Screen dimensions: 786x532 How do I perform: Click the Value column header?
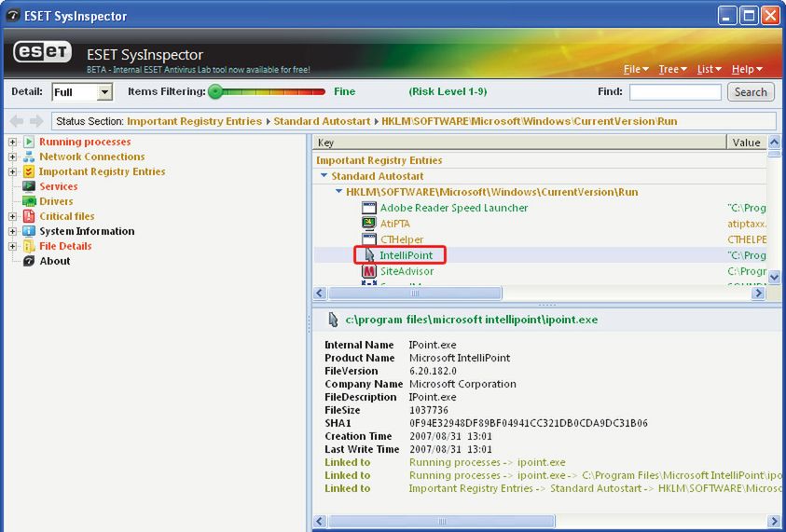(x=747, y=143)
